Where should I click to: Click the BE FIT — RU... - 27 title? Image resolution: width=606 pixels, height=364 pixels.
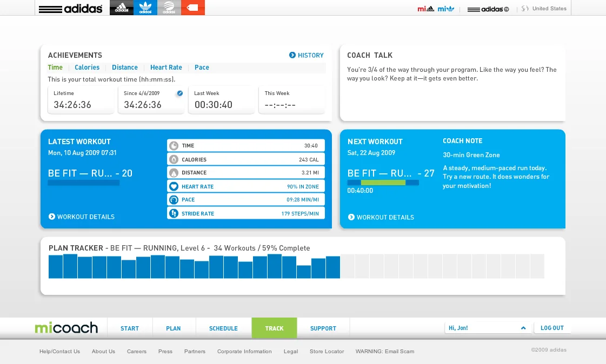click(x=391, y=173)
